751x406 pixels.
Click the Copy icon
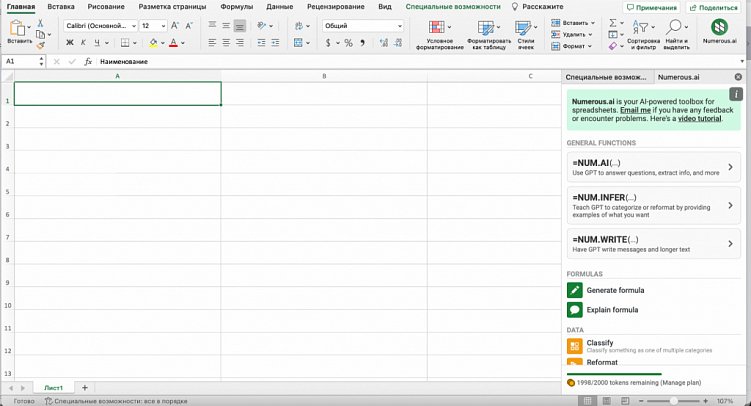(x=41, y=34)
